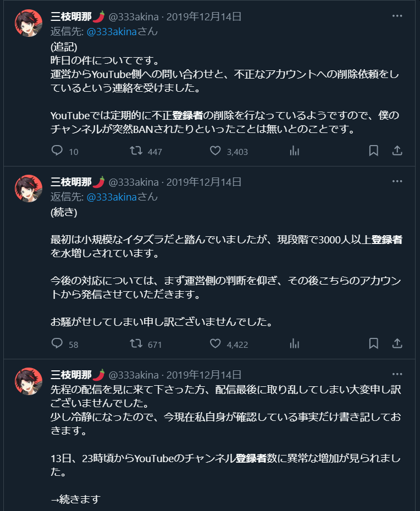Like the tweet with 3,403 likes

(x=215, y=151)
